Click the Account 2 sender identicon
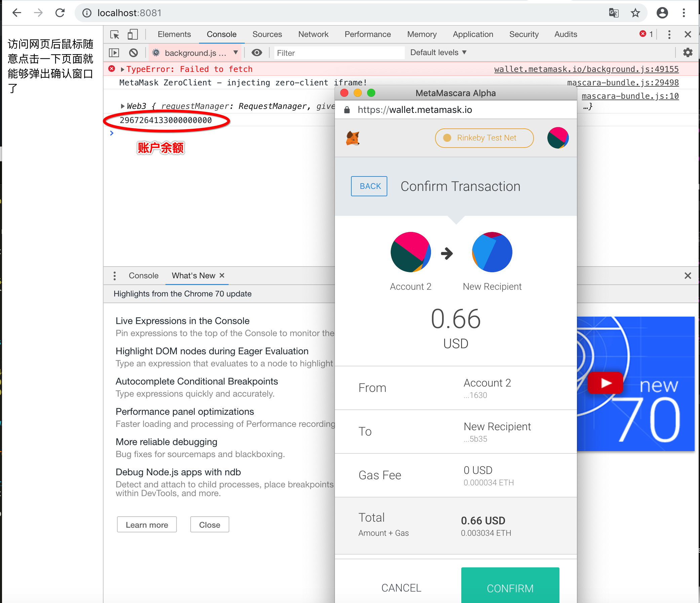 pos(411,252)
